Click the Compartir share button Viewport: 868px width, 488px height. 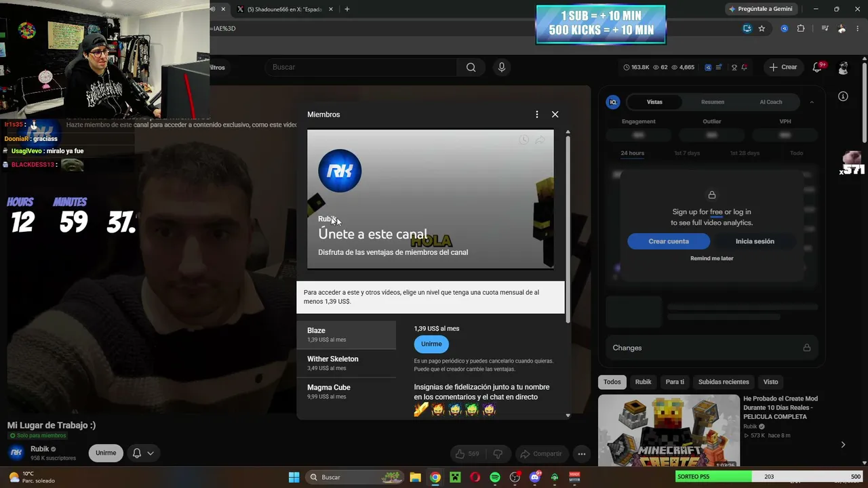540,453
